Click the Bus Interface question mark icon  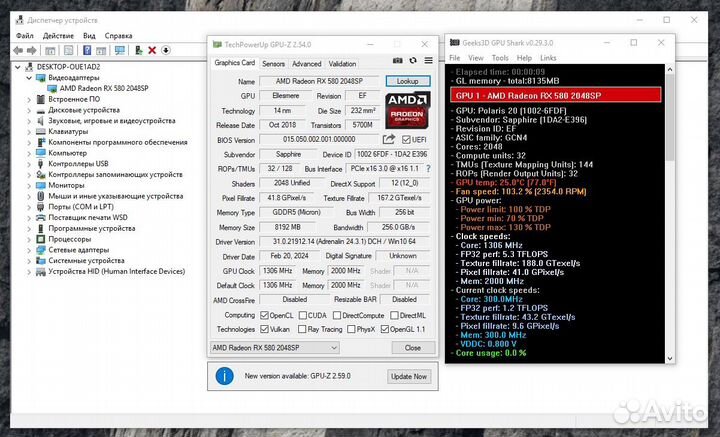(x=428, y=168)
